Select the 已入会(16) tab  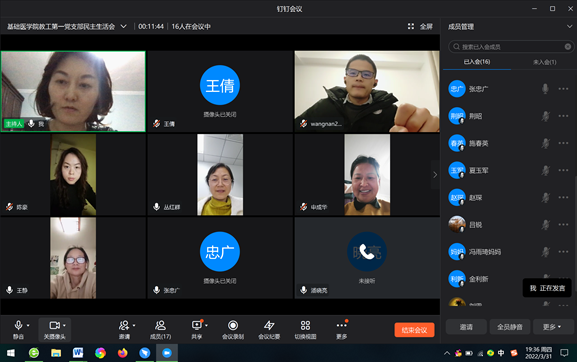click(x=477, y=62)
